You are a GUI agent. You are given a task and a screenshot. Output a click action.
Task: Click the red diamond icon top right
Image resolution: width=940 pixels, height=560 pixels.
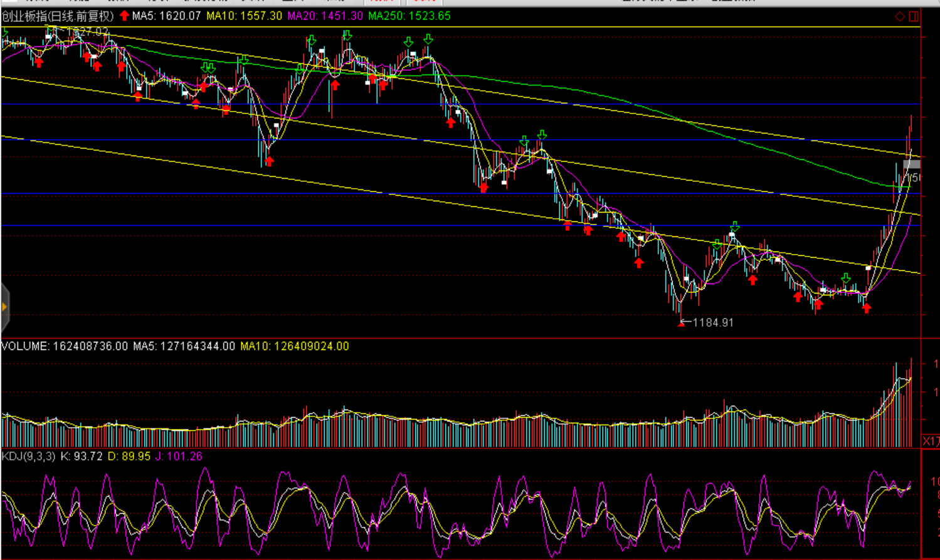pyautogui.click(x=900, y=16)
